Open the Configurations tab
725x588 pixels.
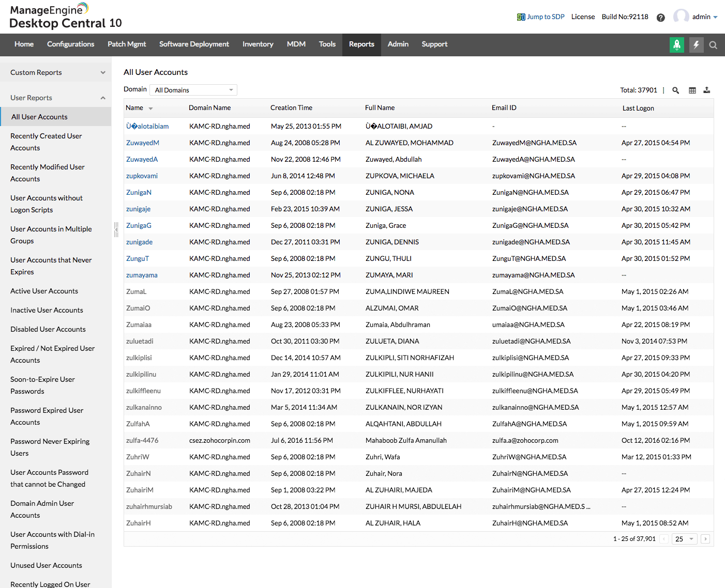coord(71,44)
